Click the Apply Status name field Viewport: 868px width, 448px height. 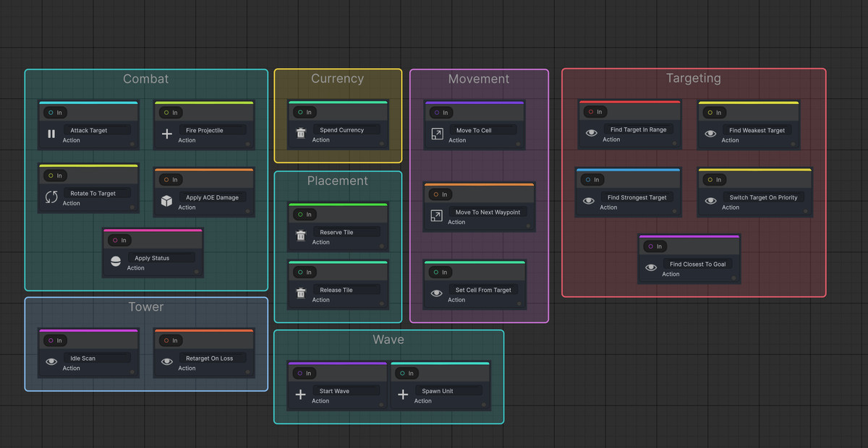click(x=162, y=258)
